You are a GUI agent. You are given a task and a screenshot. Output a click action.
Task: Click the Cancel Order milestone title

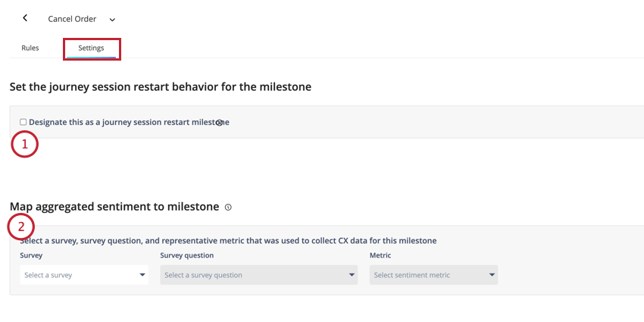click(x=72, y=19)
